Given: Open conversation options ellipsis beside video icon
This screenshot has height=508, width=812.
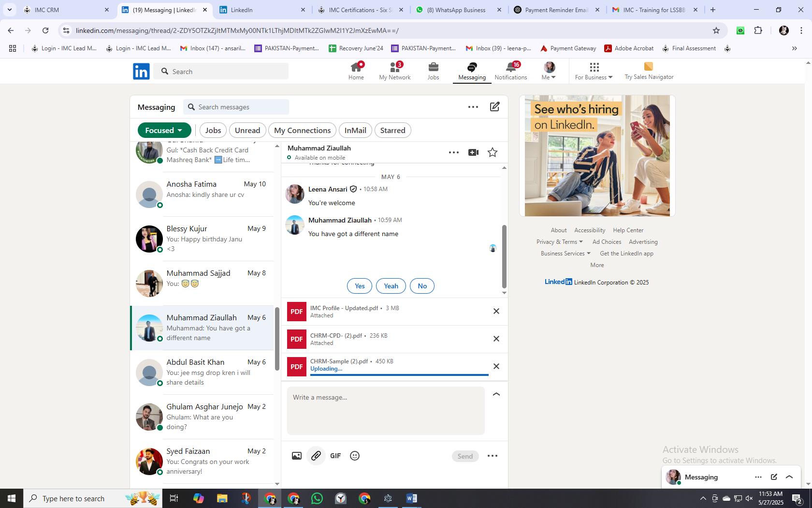Looking at the screenshot, I should 453,152.
